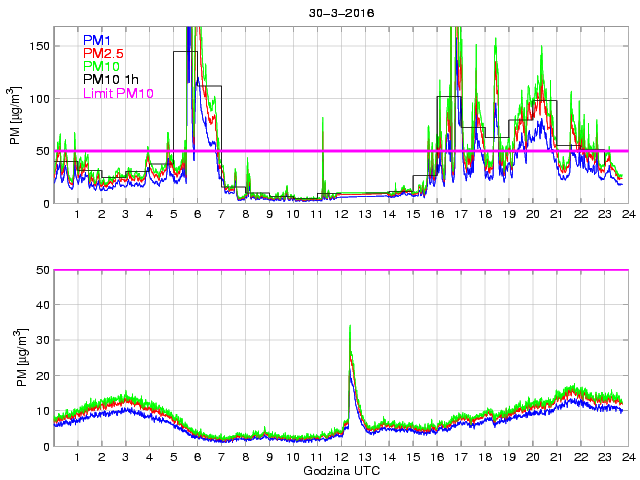Click hour 6 tick on lower chart
The height and width of the screenshot is (480, 640).
197,457
